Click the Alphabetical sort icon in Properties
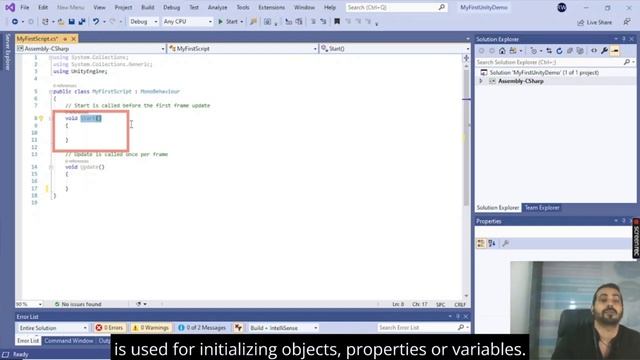 [x=492, y=243]
